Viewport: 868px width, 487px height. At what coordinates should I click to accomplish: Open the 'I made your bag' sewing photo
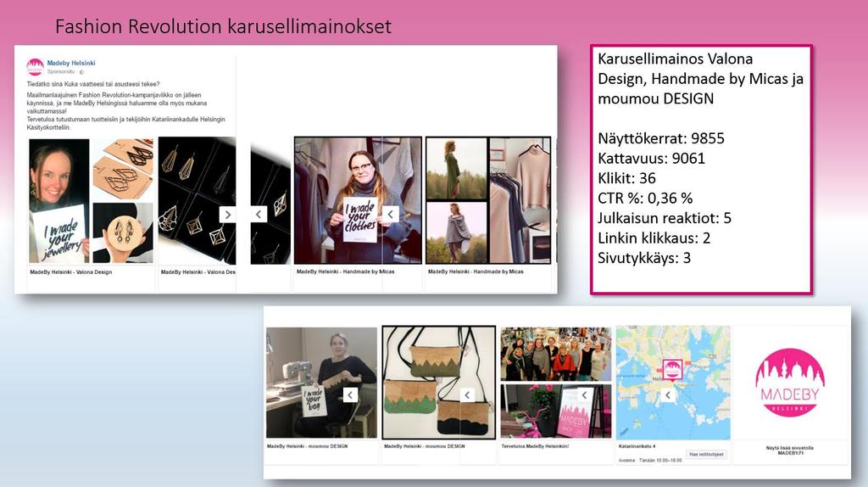pos(321,383)
